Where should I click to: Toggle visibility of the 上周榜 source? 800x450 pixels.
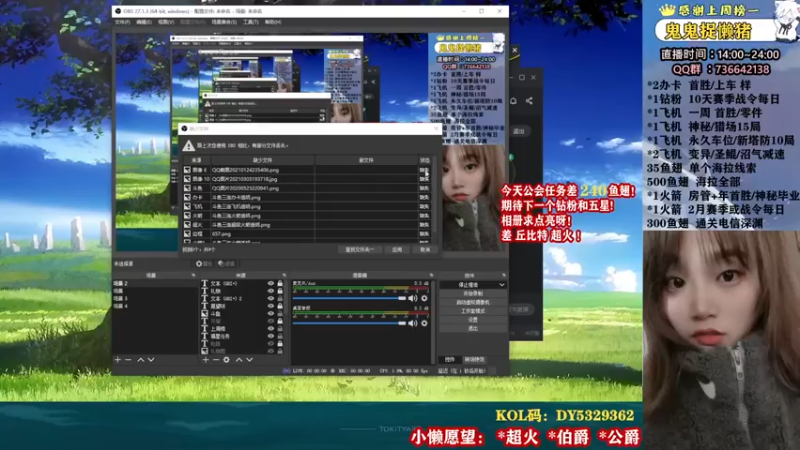[x=271, y=329]
